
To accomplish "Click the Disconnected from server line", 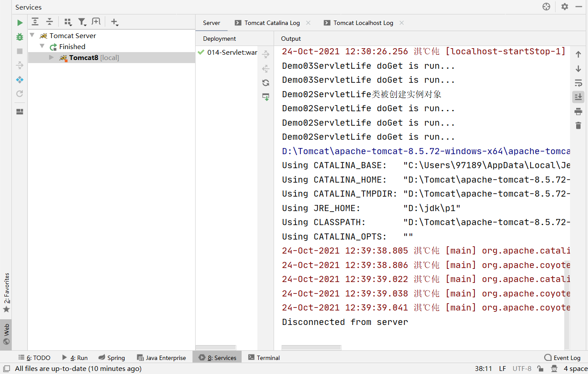I will tap(345, 322).
